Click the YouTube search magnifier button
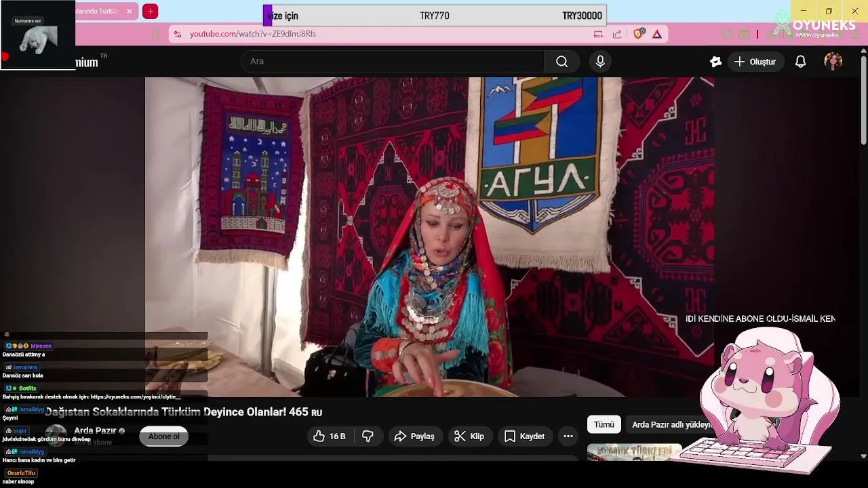Image resolution: width=868 pixels, height=488 pixels. [561, 62]
